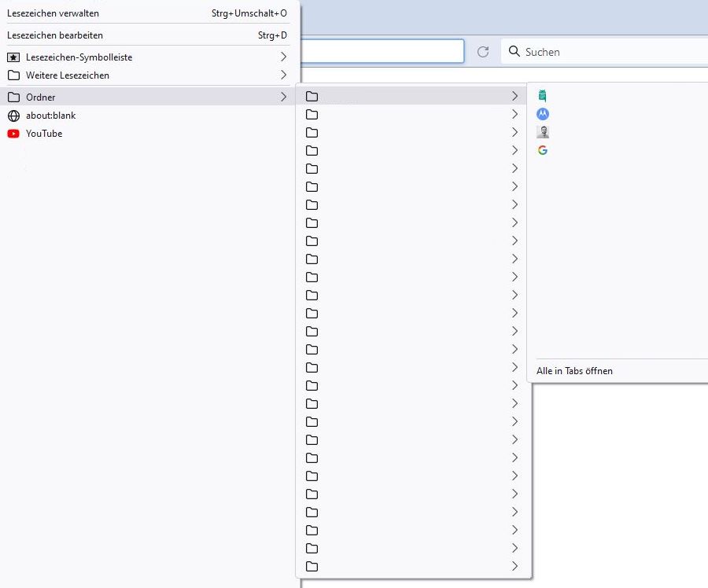Click the Strg+Umschalt+O shortcut label
This screenshot has width=708, height=588.
coord(249,13)
